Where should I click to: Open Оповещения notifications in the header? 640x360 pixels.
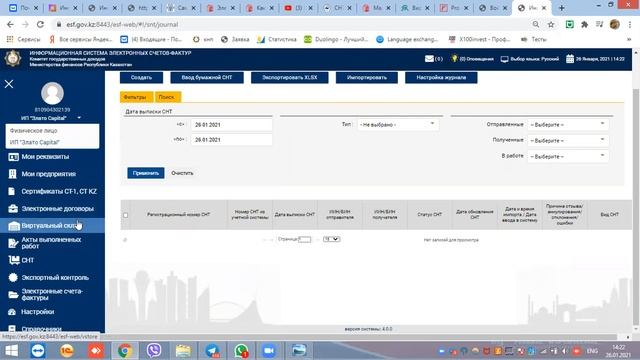(x=472, y=59)
